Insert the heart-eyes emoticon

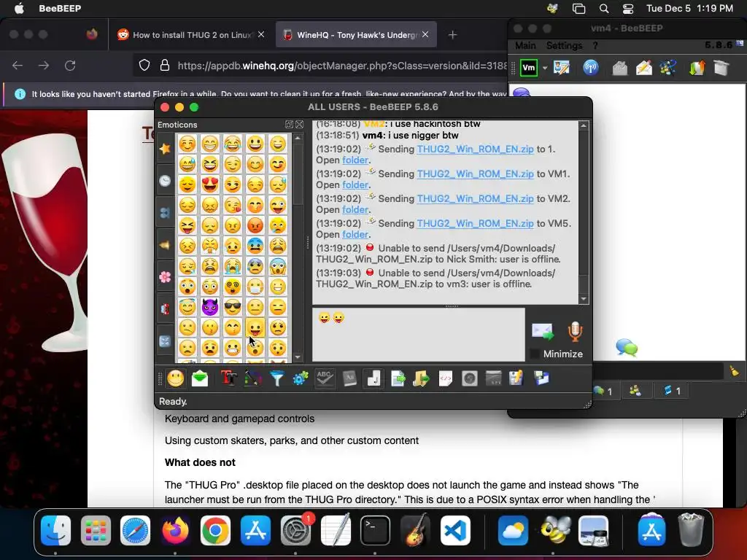click(209, 184)
